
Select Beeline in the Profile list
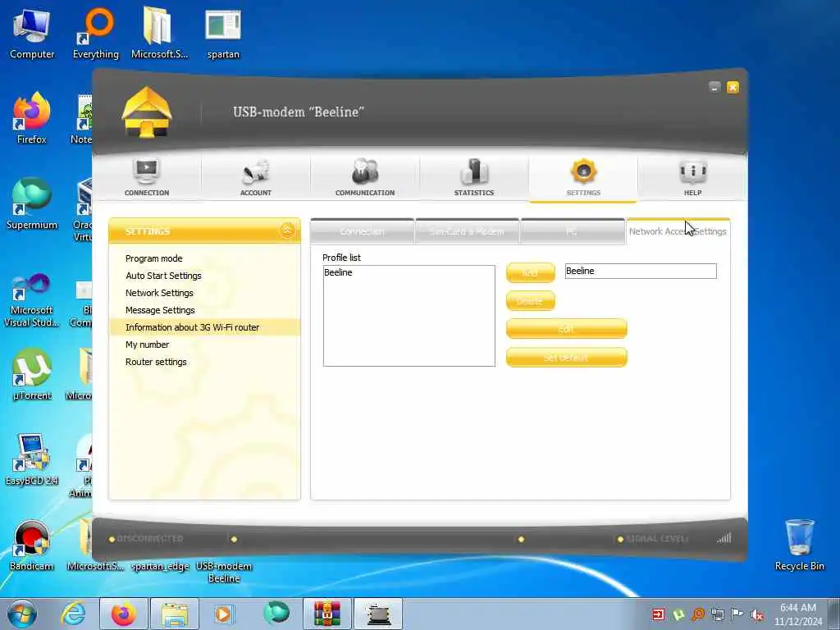tap(338, 272)
